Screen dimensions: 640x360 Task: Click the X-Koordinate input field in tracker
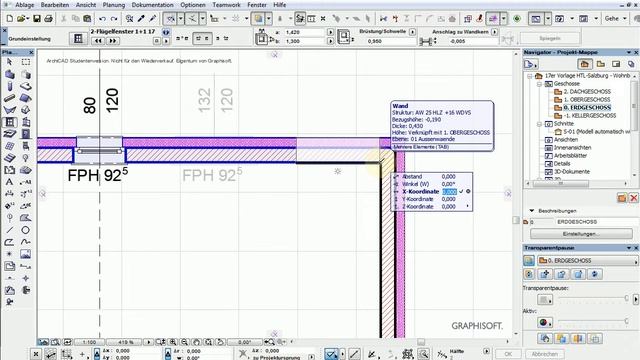449,191
